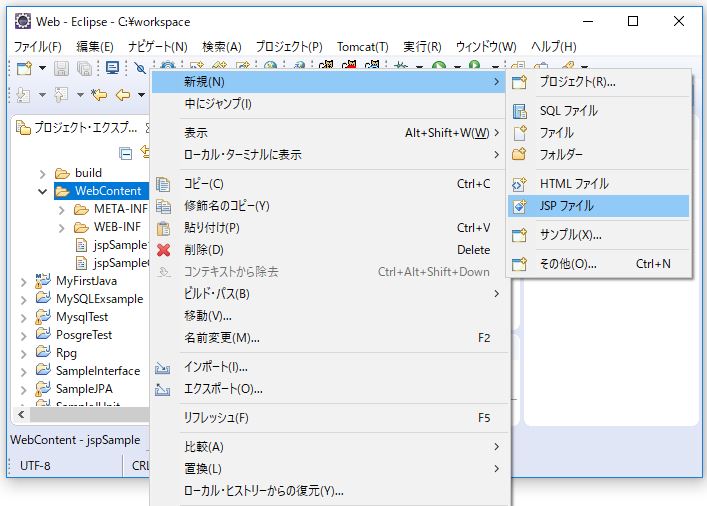
Task: Click the grayed Save toolbar icon
Action: click(61, 69)
